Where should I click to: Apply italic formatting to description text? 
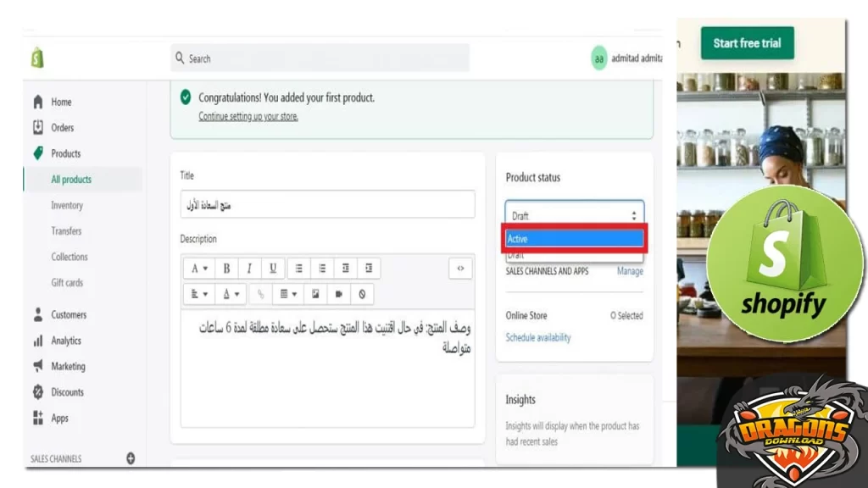(x=249, y=269)
